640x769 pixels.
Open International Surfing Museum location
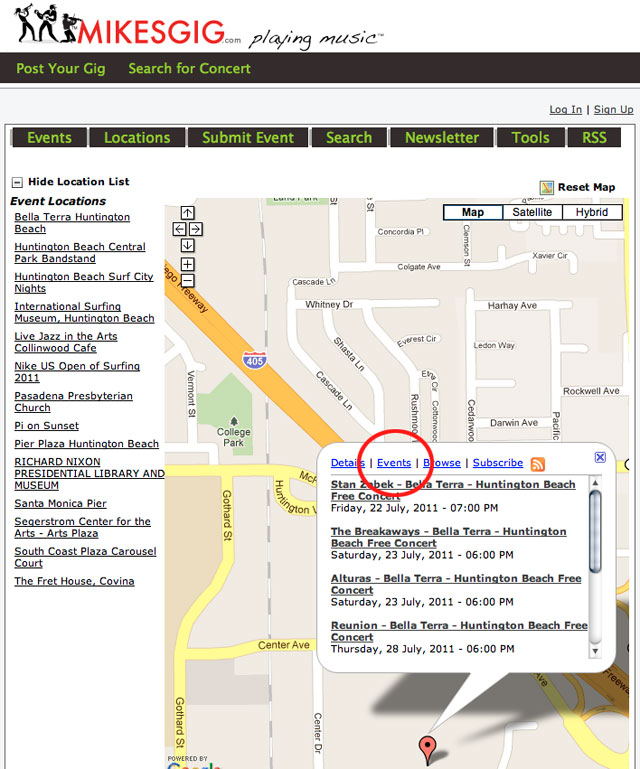(x=84, y=312)
